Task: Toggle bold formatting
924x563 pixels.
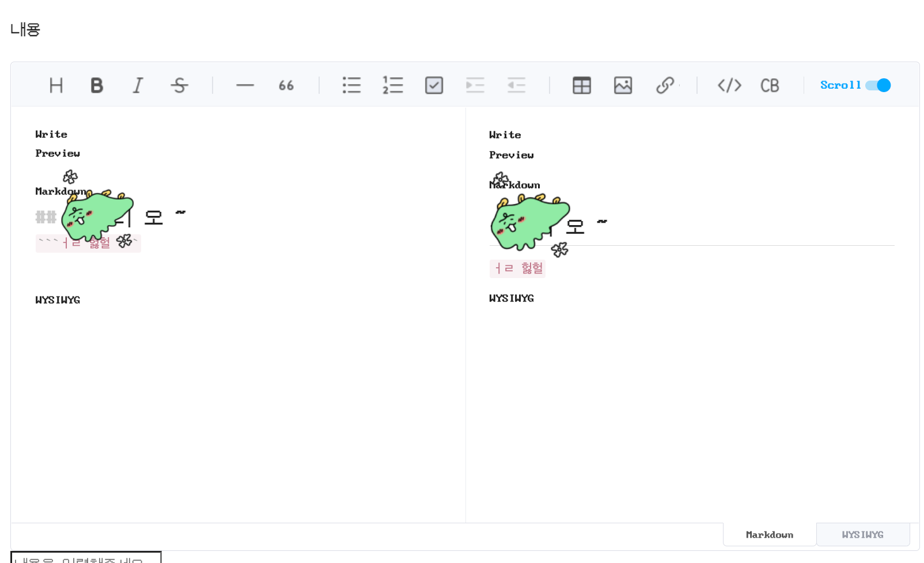Action: [97, 85]
